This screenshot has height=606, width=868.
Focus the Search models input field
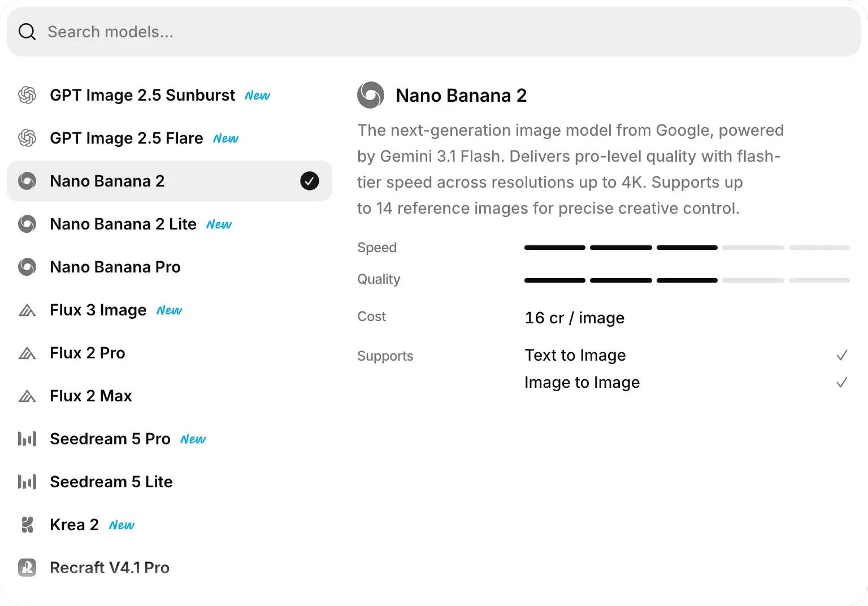[434, 32]
